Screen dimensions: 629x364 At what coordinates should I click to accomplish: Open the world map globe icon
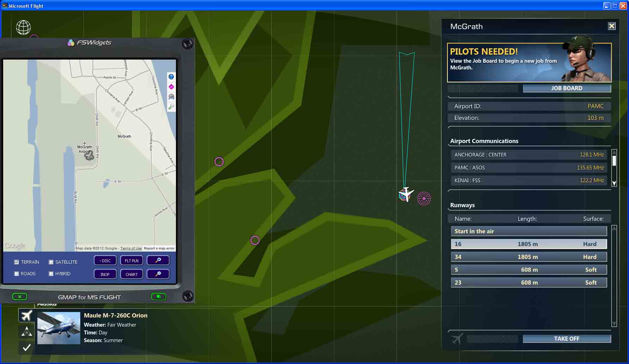click(x=23, y=27)
